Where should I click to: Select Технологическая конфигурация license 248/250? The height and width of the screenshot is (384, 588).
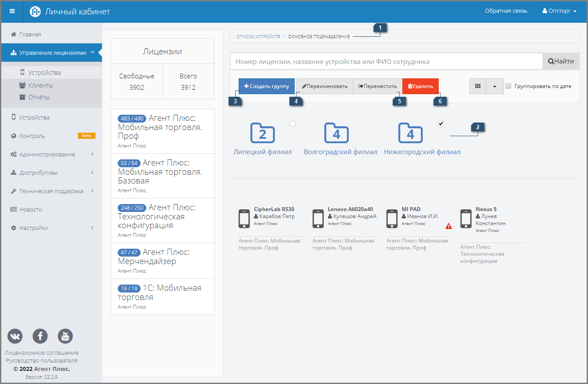162,221
